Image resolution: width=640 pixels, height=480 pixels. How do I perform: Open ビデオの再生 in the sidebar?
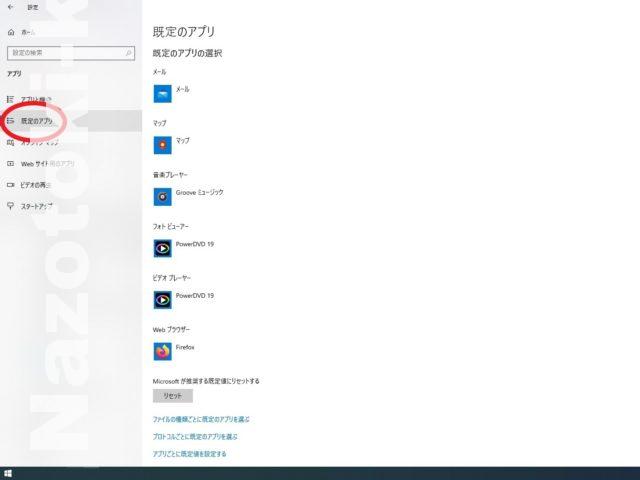[x=38, y=184]
